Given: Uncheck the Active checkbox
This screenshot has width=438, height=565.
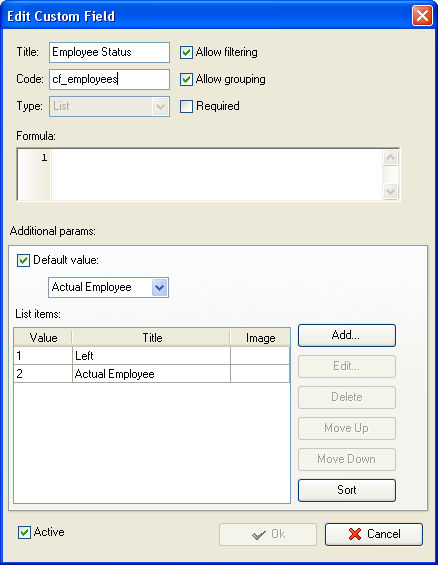Looking at the screenshot, I should click(x=24, y=532).
